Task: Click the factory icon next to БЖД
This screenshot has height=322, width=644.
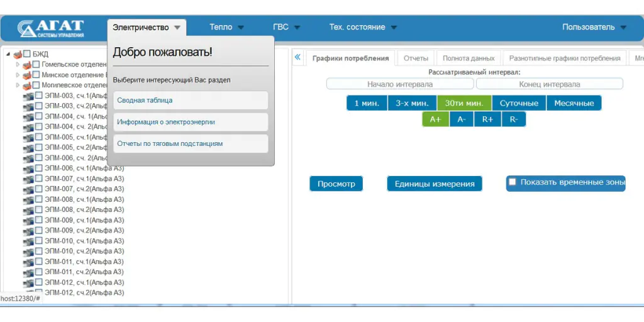Action: coord(18,54)
